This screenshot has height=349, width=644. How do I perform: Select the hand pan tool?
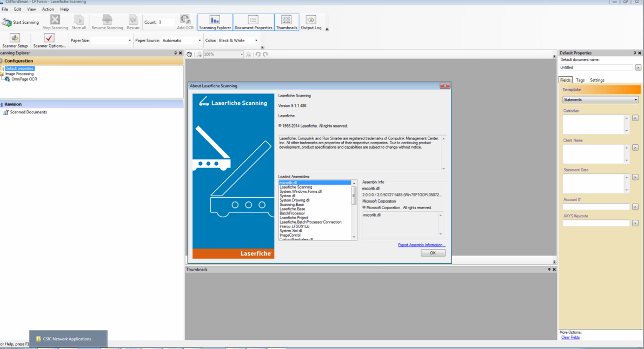click(189, 54)
